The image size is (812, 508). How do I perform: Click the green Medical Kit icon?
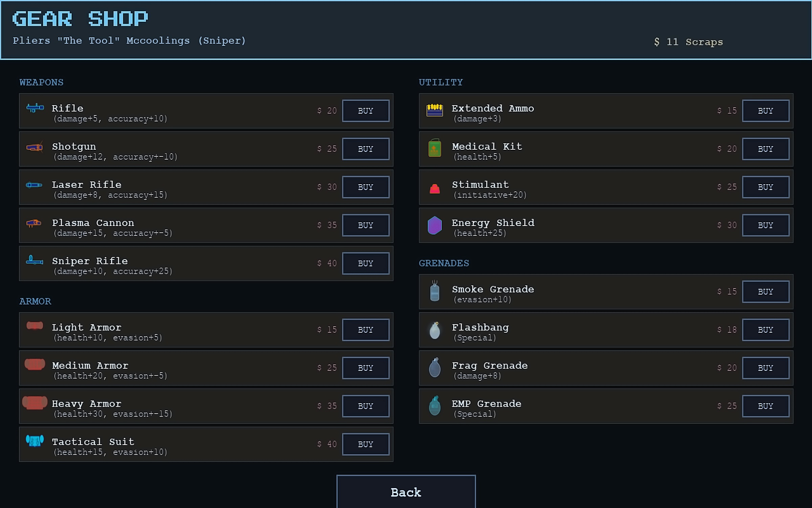(x=434, y=148)
